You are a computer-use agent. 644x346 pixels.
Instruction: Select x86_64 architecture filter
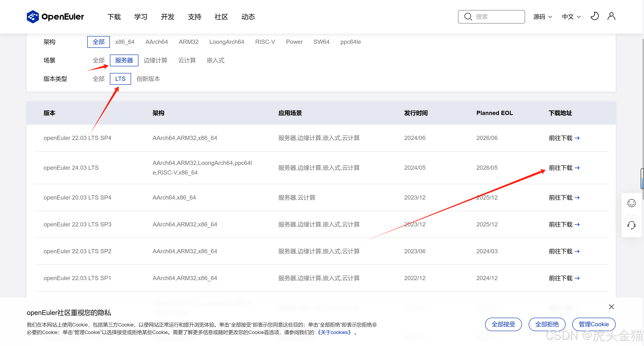(125, 42)
